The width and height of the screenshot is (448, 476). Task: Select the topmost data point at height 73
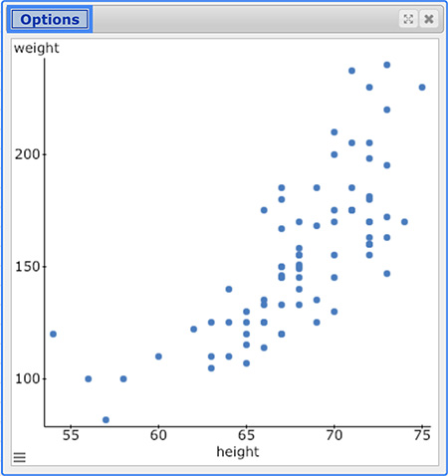pos(387,65)
